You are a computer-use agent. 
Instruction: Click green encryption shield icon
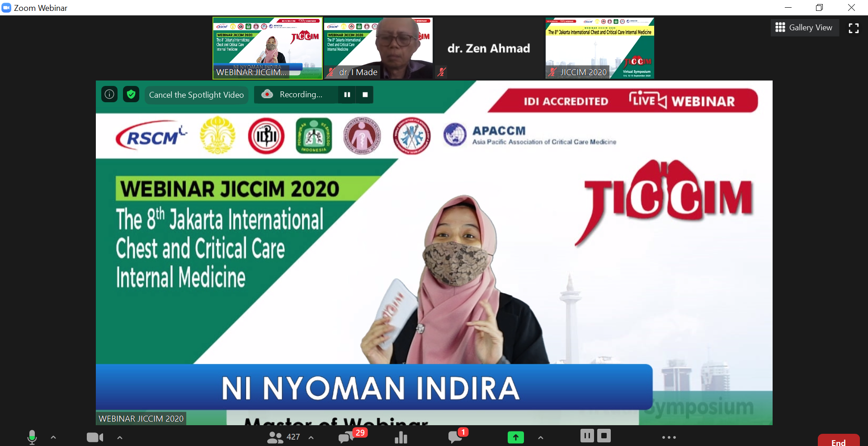[x=131, y=94]
